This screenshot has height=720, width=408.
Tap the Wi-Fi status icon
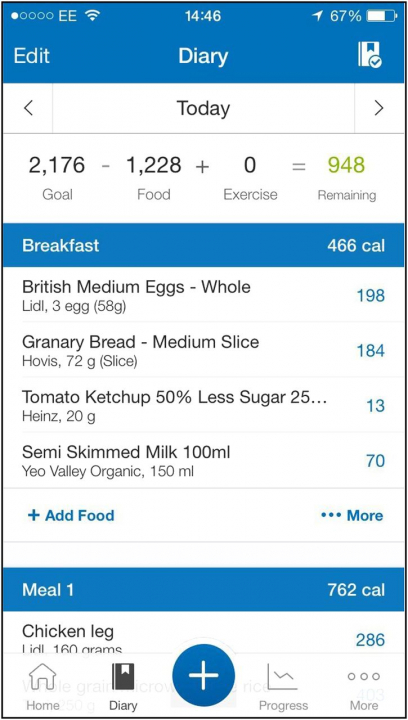tap(93, 16)
